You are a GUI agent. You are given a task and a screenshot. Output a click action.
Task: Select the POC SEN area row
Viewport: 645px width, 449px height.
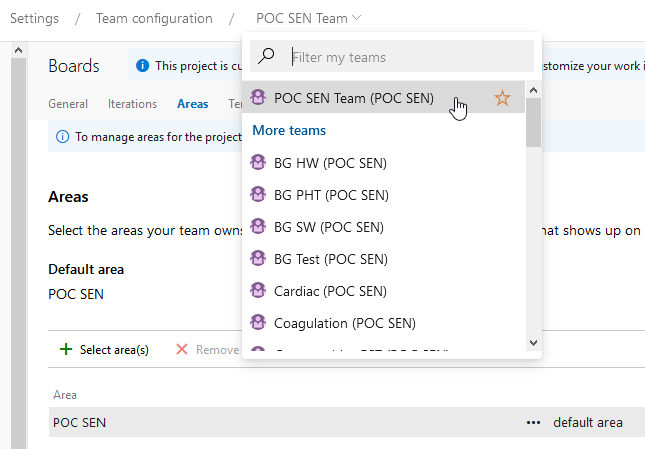click(x=347, y=422)
